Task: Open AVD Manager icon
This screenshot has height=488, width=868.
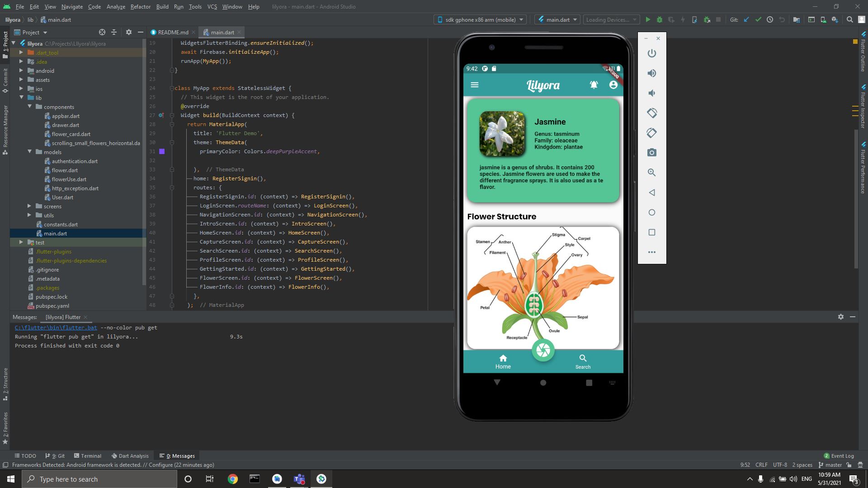Action: 823,19
